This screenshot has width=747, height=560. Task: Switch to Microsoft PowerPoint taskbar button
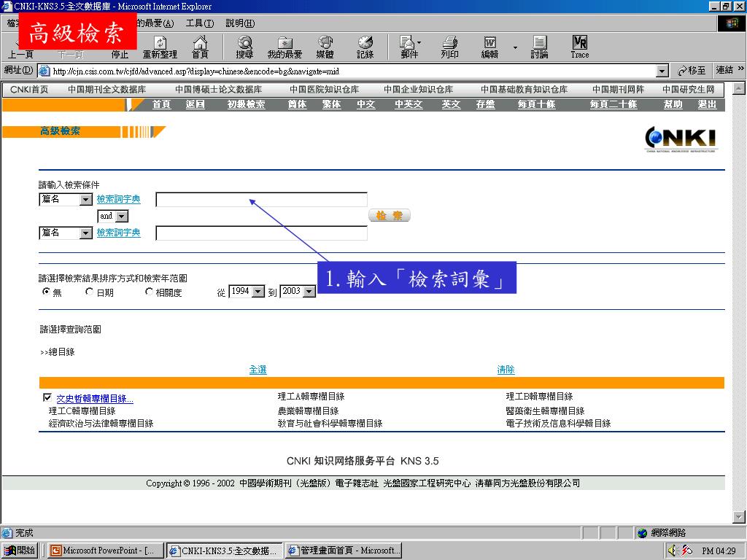tap(105, 550)
